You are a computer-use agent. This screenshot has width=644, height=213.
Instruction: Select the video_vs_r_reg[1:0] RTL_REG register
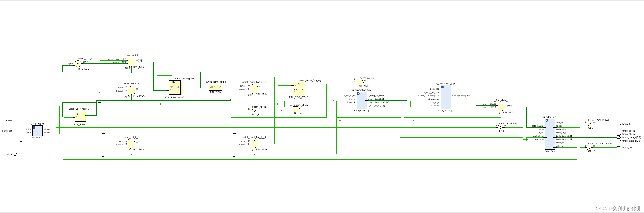(x=80, y=117)
